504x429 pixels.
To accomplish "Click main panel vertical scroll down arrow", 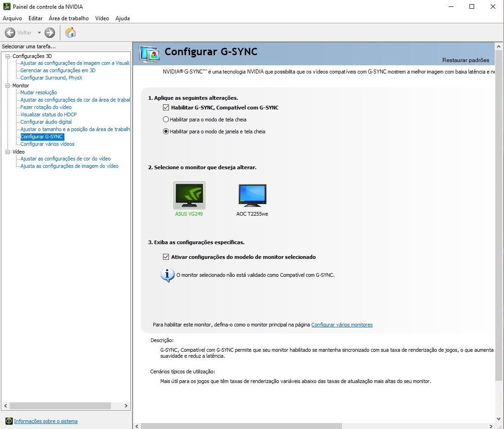I will pos(498,419).
